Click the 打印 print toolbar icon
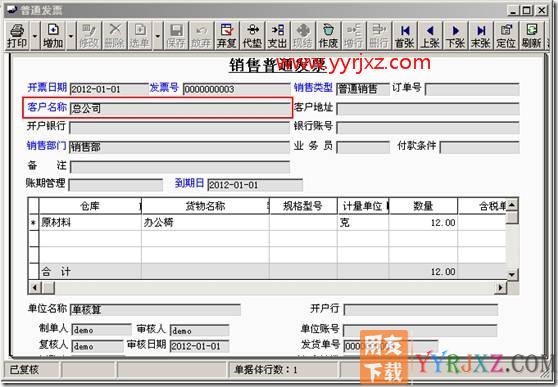 point(17,36)
